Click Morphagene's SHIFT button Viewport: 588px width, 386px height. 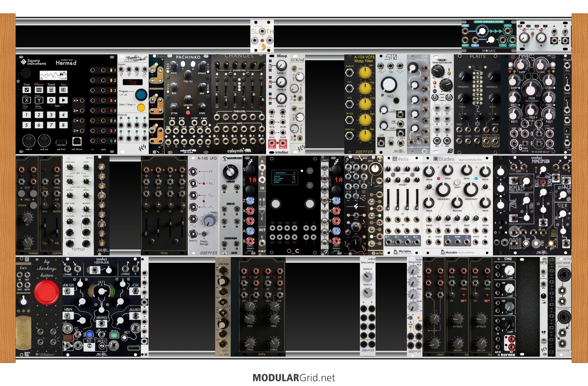124,338
